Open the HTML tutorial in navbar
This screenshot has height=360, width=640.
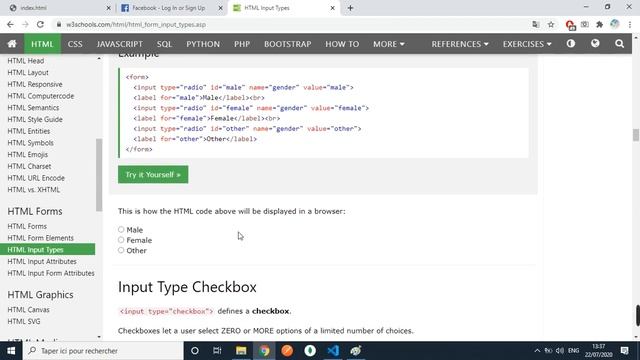(42, 44)
